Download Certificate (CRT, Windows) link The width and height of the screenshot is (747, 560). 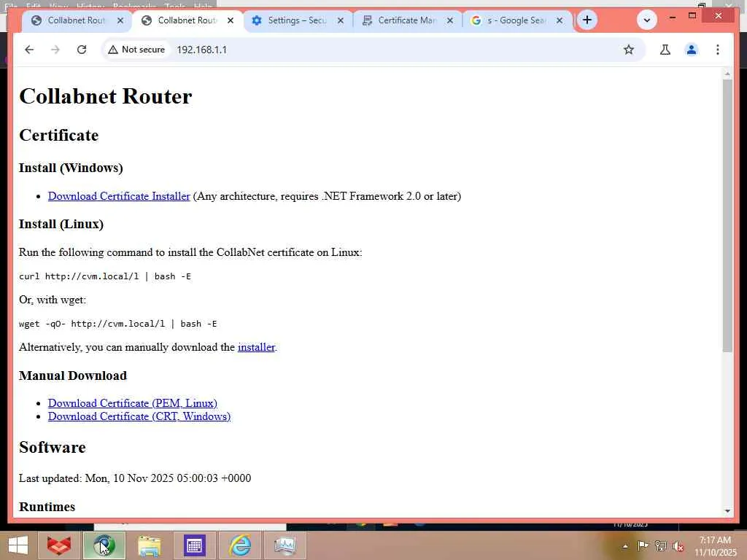click(139, 416)
